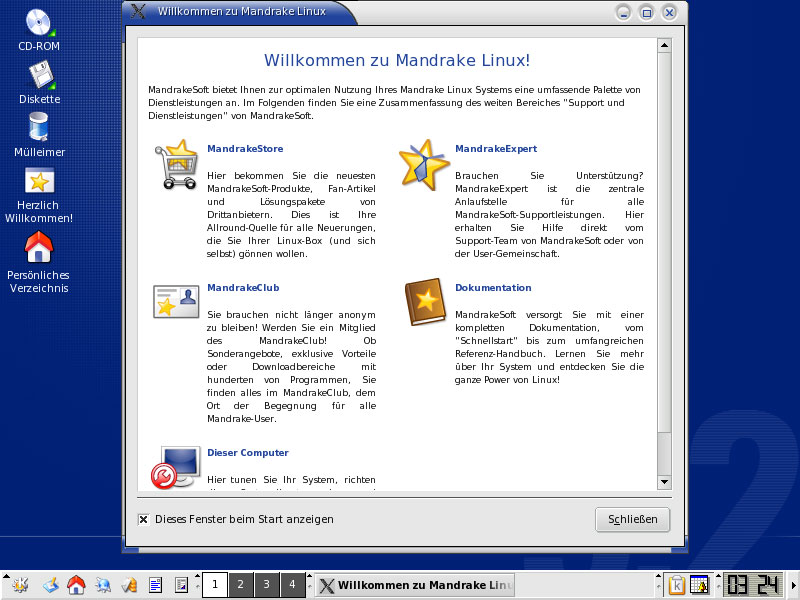Click the MandrakeStore shopping cart icon
This screenshot has height=600, width=800.
click(177, 164)
